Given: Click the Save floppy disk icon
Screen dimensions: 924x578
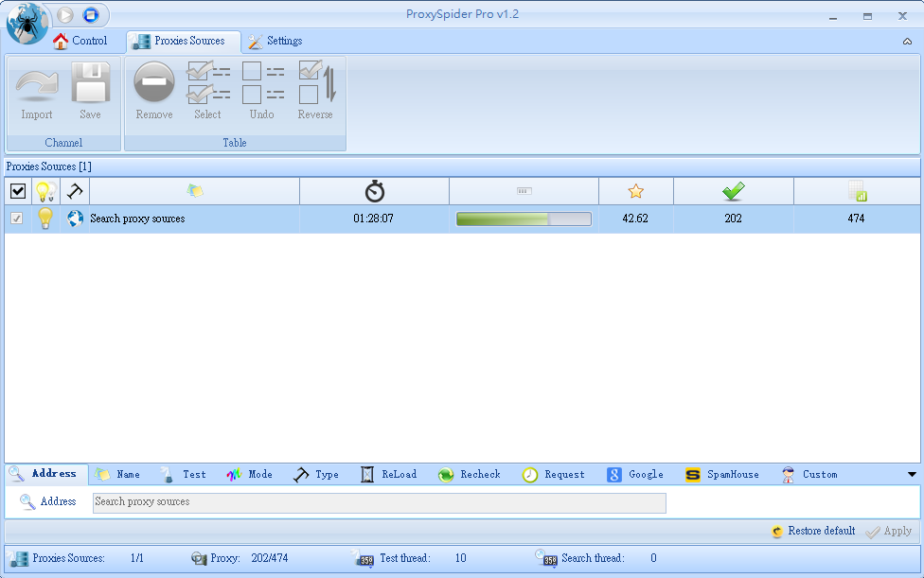Looking at the screenshot, I should tap(90, 85).
